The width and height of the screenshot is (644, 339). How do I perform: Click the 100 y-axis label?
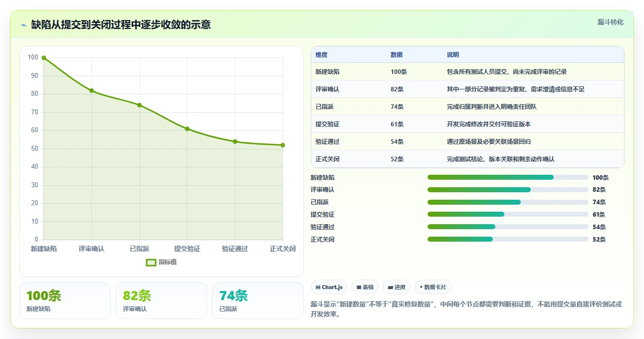(33, 57)
